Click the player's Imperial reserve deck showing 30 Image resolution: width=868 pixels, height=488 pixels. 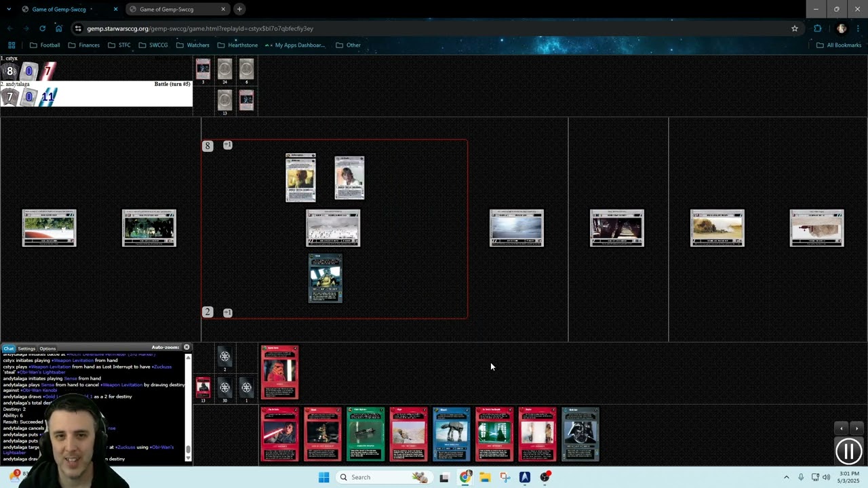click(224, 387)
